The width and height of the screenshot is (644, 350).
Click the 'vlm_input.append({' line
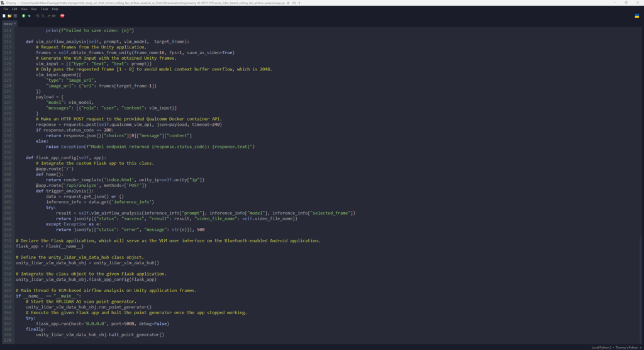[58, 75]
